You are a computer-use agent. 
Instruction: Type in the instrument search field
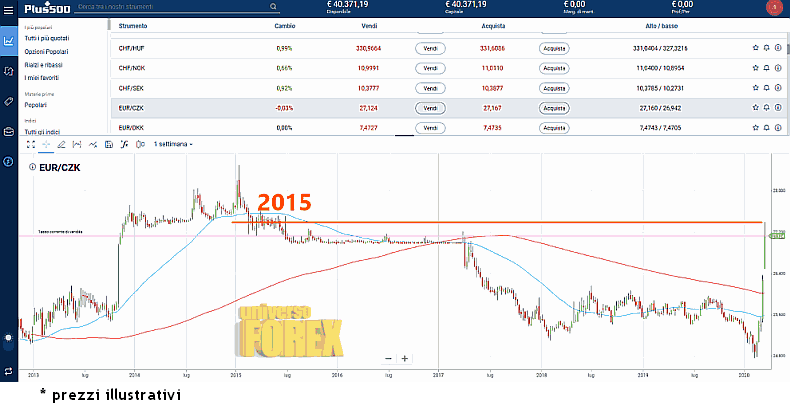coord(140,7)
